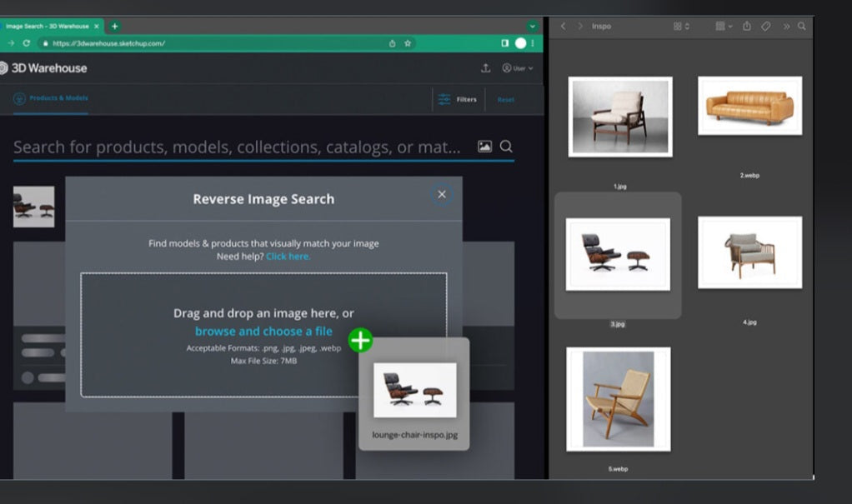Expand the browser tab search dropdown

tap(533, 26)
